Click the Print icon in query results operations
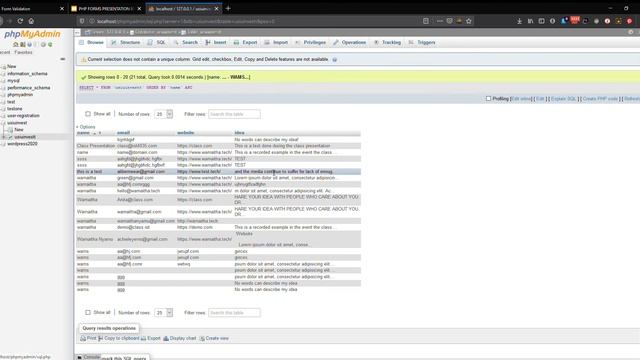This screenshot has width=640, height=360. [x=83, y=338]
